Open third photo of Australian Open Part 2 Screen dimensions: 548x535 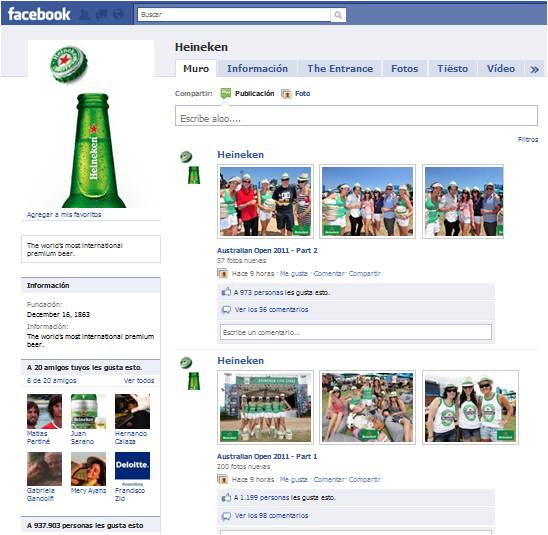(x=463, y=201)
